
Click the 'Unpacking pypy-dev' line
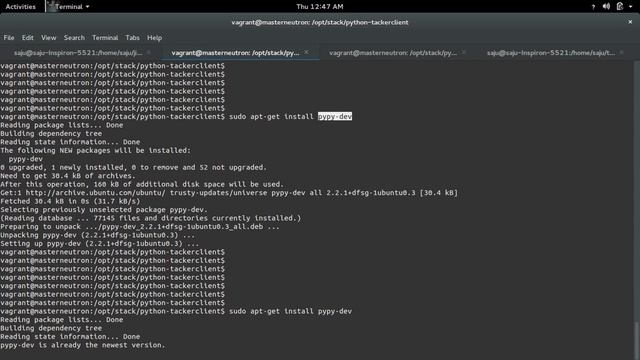click(x=98, y=235)
